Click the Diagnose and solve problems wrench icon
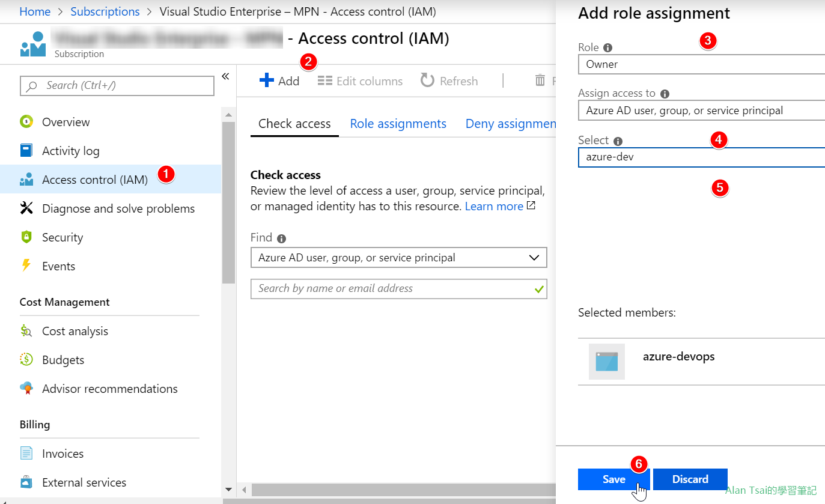 click(x=26, y=208)
